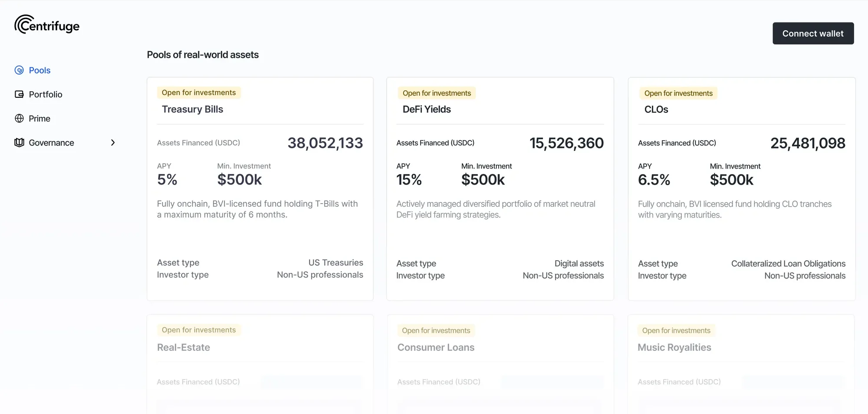The width and height of the screenshot is (868, 414).
Task: Click the Centrifuge logo
Action: point(47,25)
